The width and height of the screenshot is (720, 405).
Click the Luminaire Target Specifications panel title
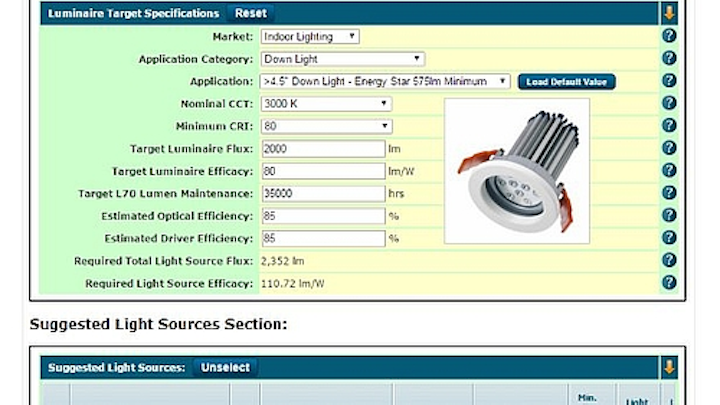[x=133, y=13]
